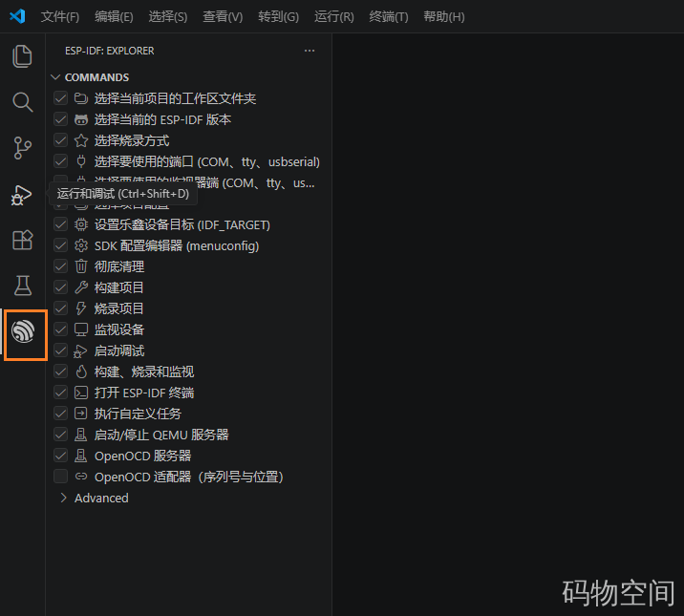Run the 彻底清理 command

(x=119, y=266)
